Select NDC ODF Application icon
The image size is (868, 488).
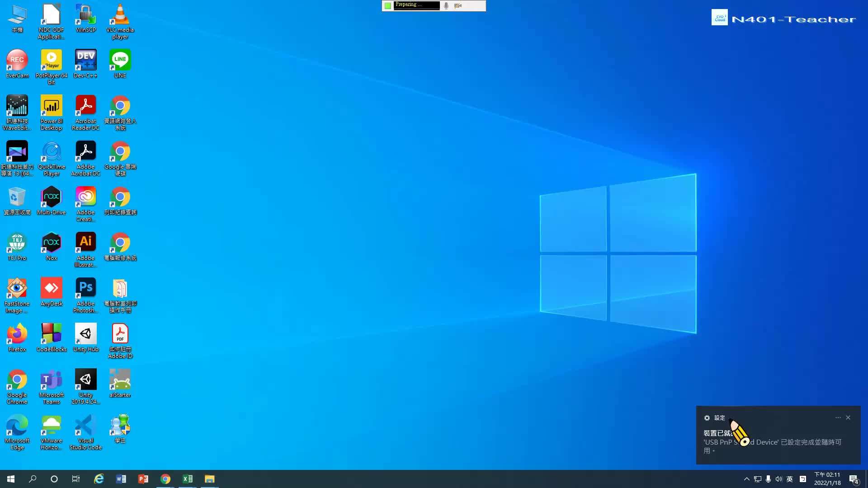click(x=52, y=21)
